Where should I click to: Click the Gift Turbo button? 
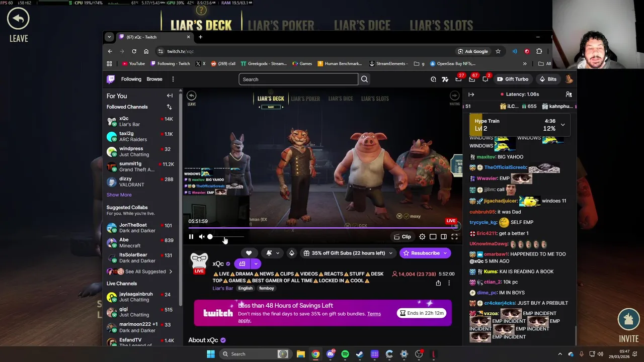(x=513, y=79)
